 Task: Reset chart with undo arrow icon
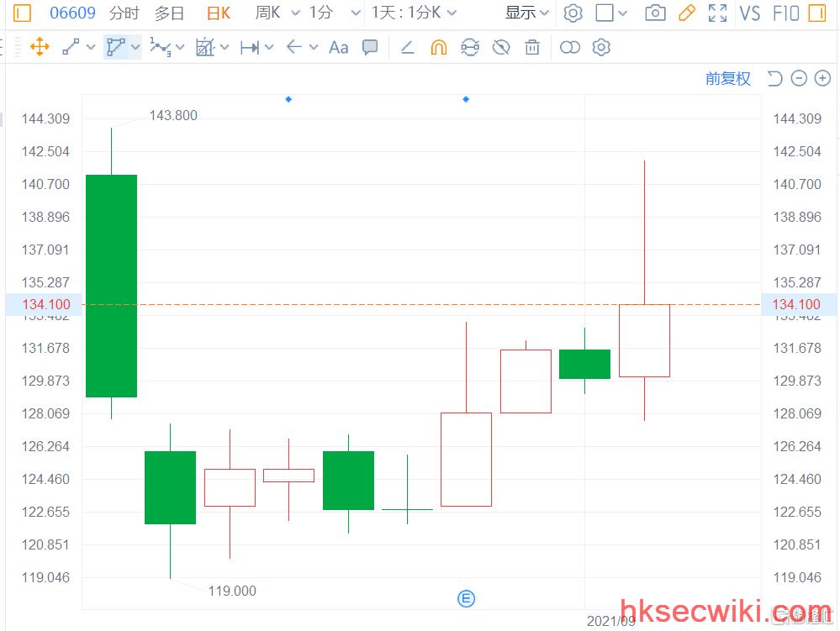pyautogui.click(x=774, y=79)
